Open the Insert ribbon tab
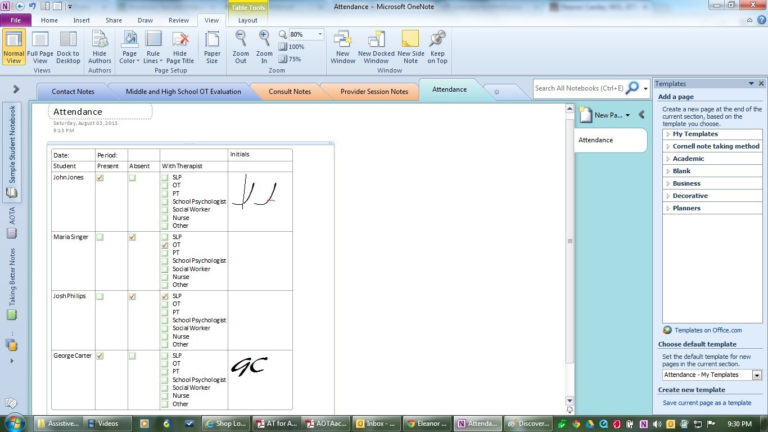This screenshot has width=768, height=432. (81, 20)
